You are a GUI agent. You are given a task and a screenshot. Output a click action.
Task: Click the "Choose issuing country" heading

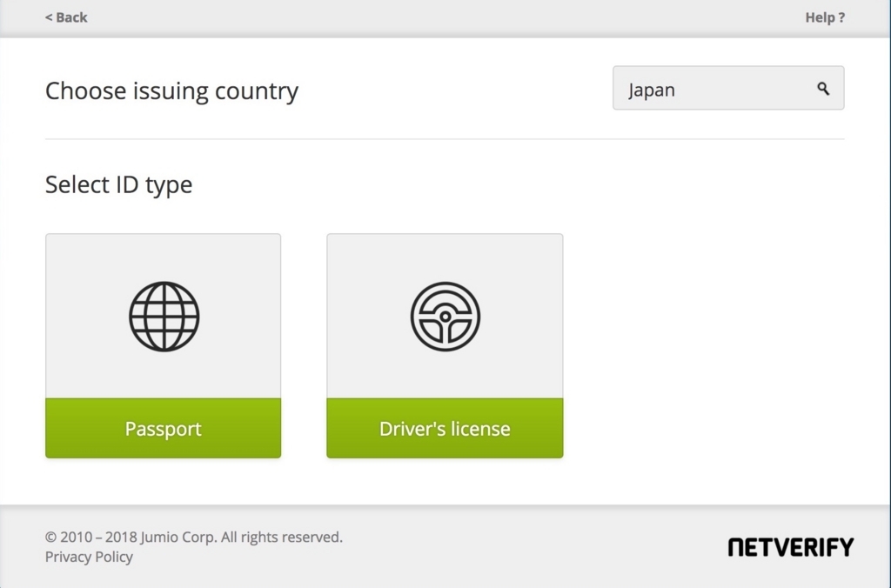pos(171,91)
